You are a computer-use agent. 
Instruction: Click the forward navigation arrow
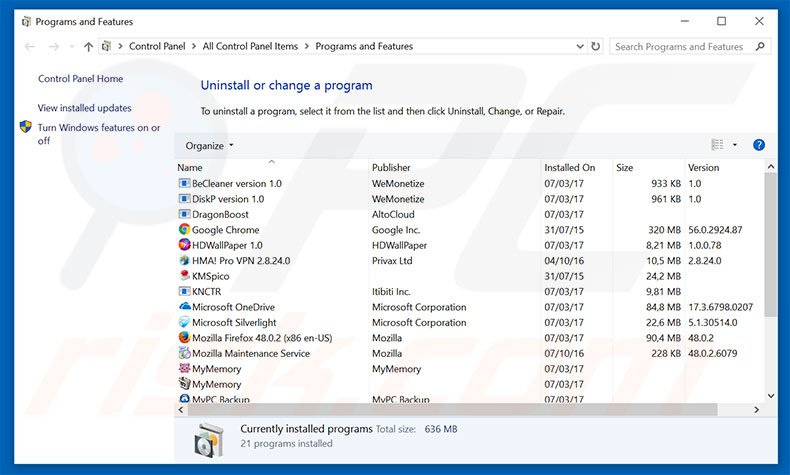tap(53, 46)
